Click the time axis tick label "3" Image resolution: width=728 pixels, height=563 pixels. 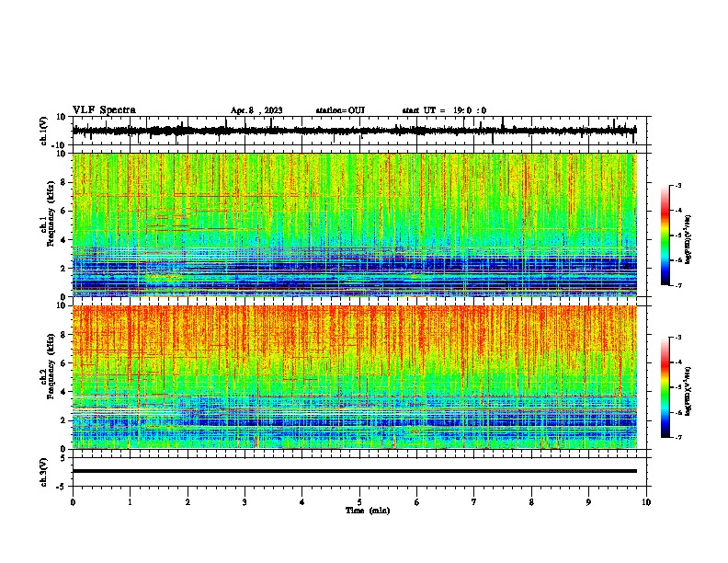245,502
